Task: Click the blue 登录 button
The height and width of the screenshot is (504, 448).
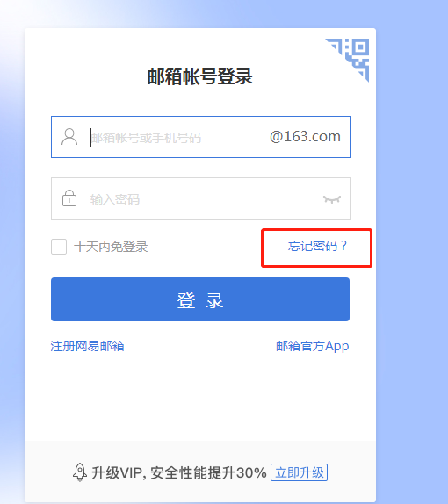Action: [200, 299]
